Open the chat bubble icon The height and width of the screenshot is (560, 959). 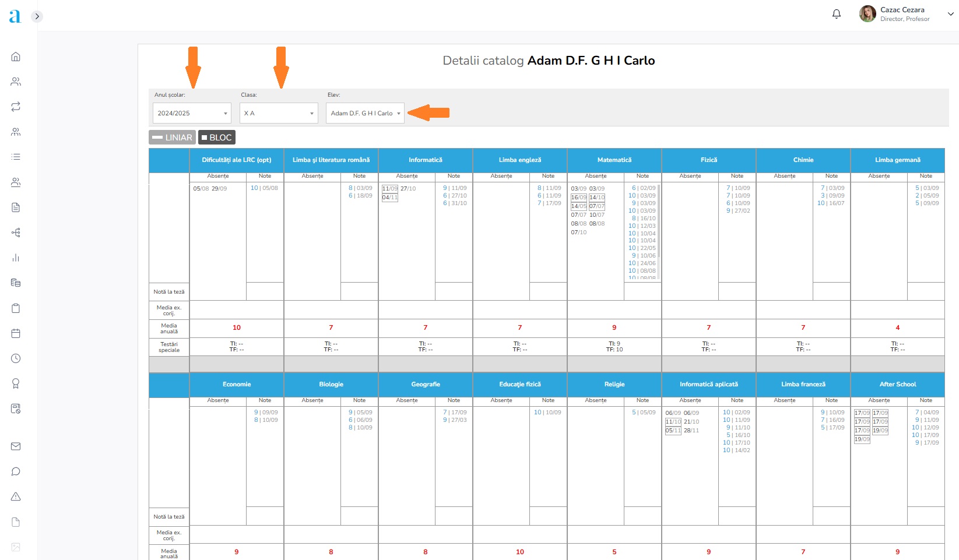[16, 471]
